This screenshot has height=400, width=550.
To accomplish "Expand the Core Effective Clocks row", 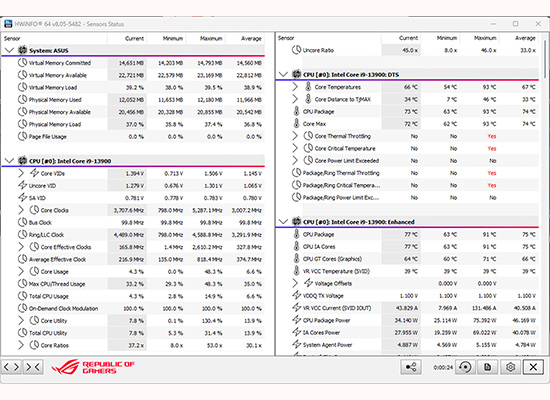I will [21, 247].
